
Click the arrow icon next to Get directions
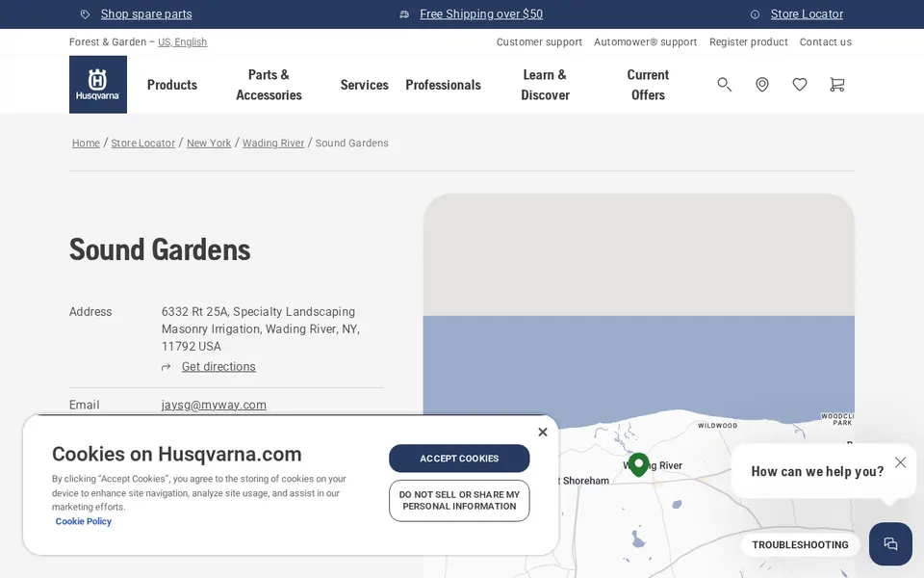(167, 367)
